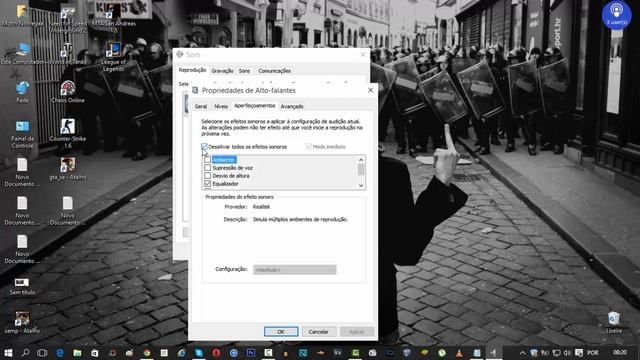
Task: Open File Explorer from the taskbar
Action: [77, 353]
